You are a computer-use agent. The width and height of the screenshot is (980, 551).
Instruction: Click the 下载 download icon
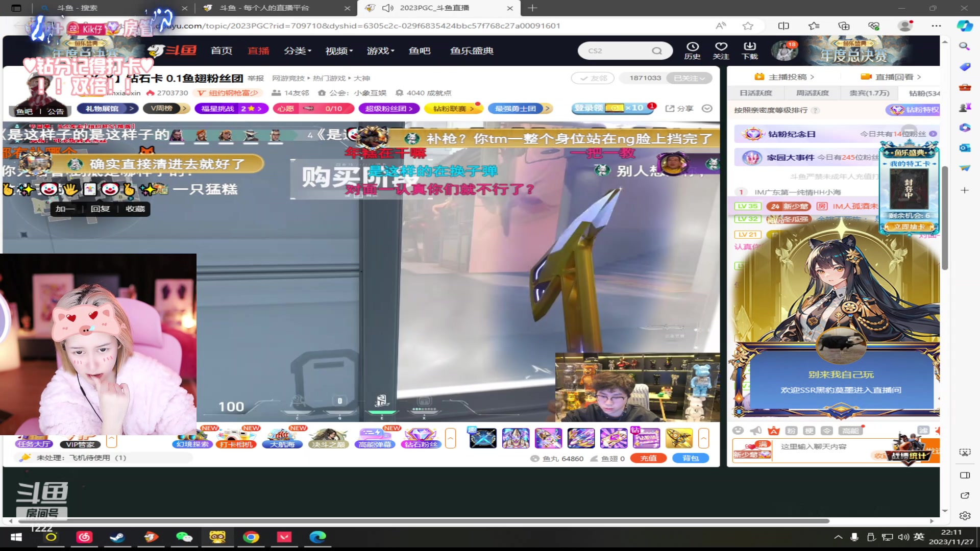750,51
